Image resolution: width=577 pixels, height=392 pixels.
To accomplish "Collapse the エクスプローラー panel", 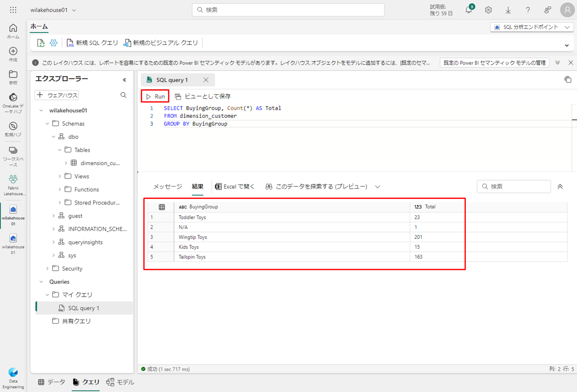I will pyautogui.click(x=124, y=79).
